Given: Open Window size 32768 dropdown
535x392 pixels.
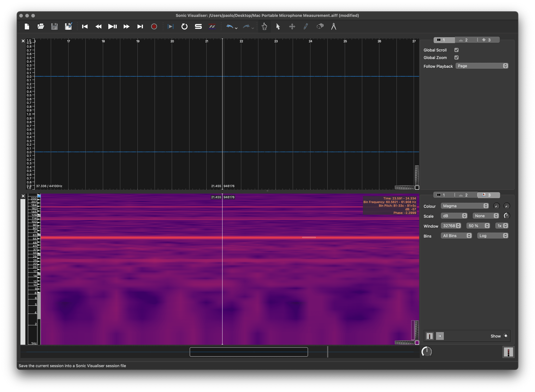Looking at the screenshot, I should coord(451,226).
